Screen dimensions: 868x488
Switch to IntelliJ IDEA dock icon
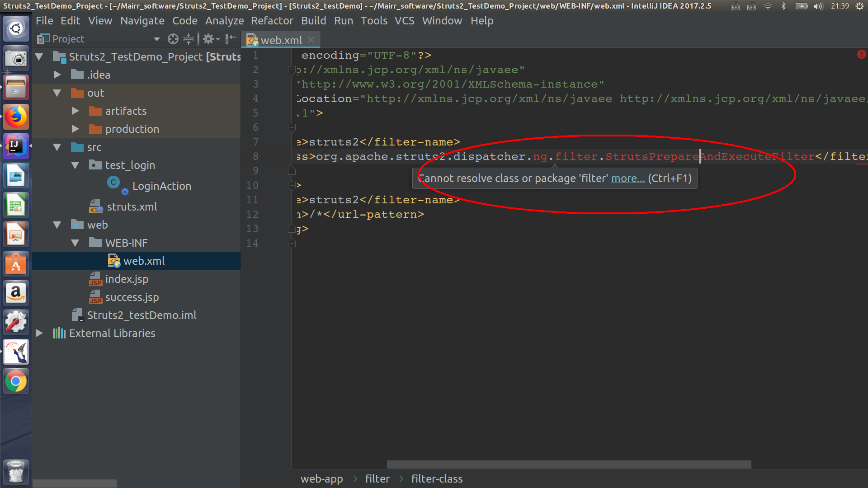coord(16,146)
